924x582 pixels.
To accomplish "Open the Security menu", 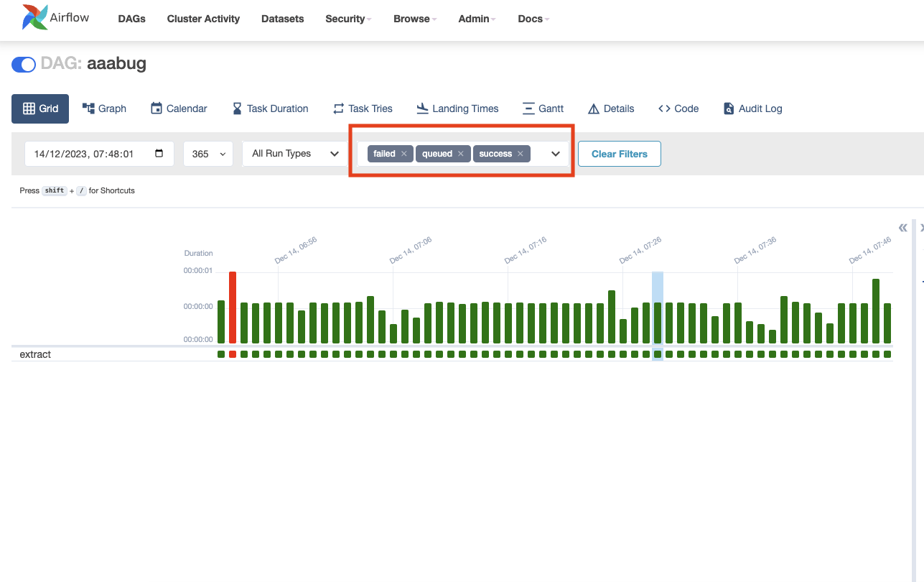I will coord(348,19).
